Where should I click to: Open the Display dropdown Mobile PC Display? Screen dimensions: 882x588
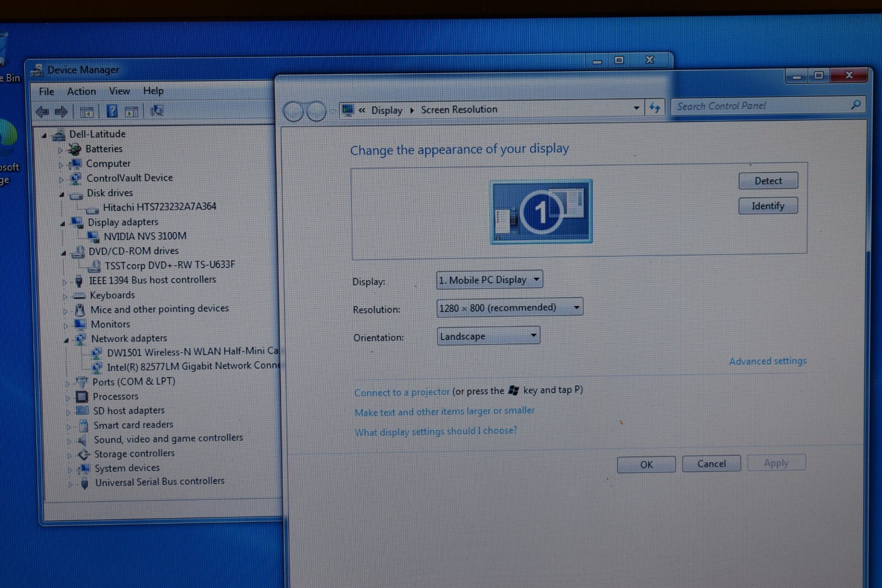coord(490,279)
